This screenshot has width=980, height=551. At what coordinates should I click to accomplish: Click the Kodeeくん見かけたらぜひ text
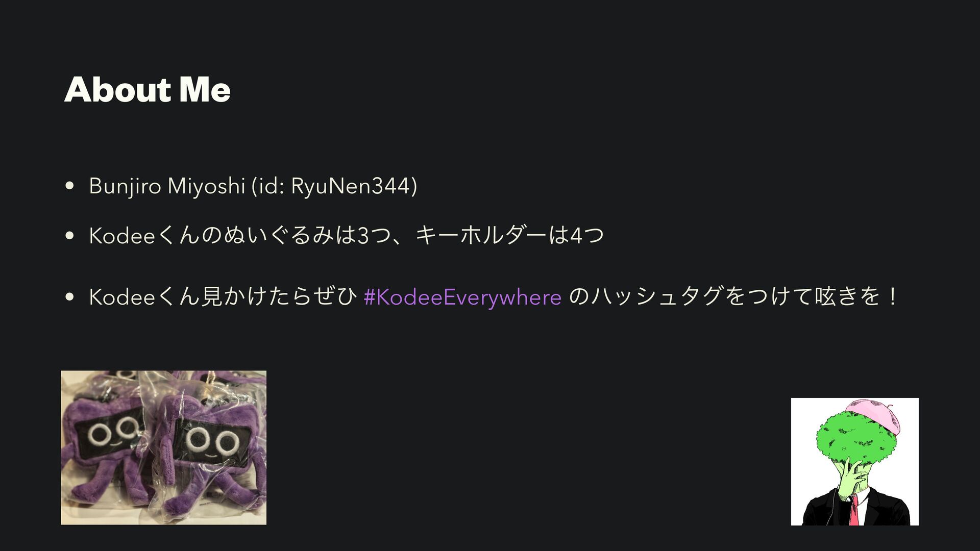click(223, 297)
